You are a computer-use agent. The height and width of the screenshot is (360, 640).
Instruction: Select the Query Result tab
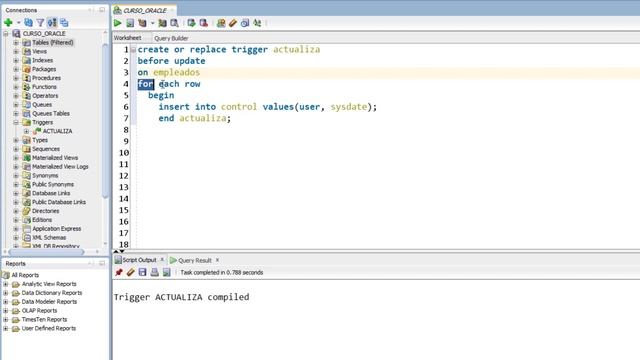[x=195, y=260]
